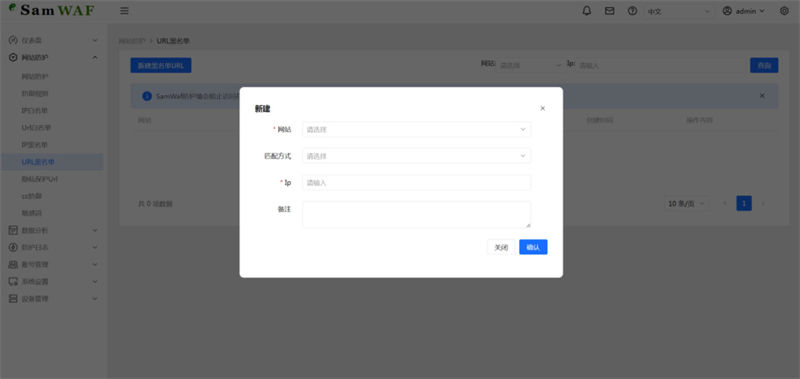This screenshot has height=379, width=800.
Task: Click the 系统设置 monitor icon in sidebar
Action: [x=13, y=282]
